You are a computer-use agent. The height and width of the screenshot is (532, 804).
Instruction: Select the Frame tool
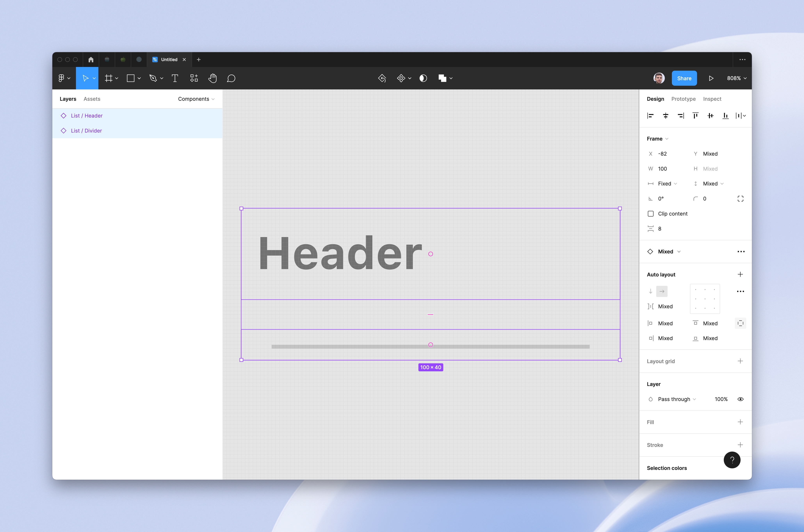point(109,78)
